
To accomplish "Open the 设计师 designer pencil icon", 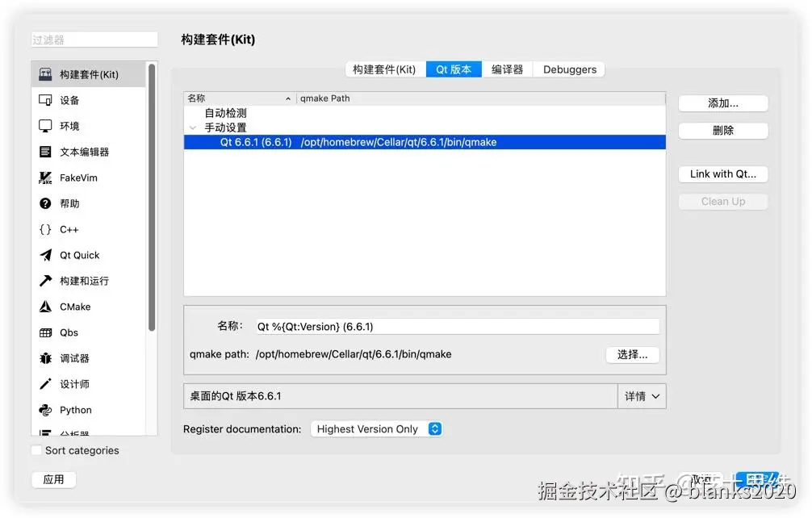I will point(45,384).
